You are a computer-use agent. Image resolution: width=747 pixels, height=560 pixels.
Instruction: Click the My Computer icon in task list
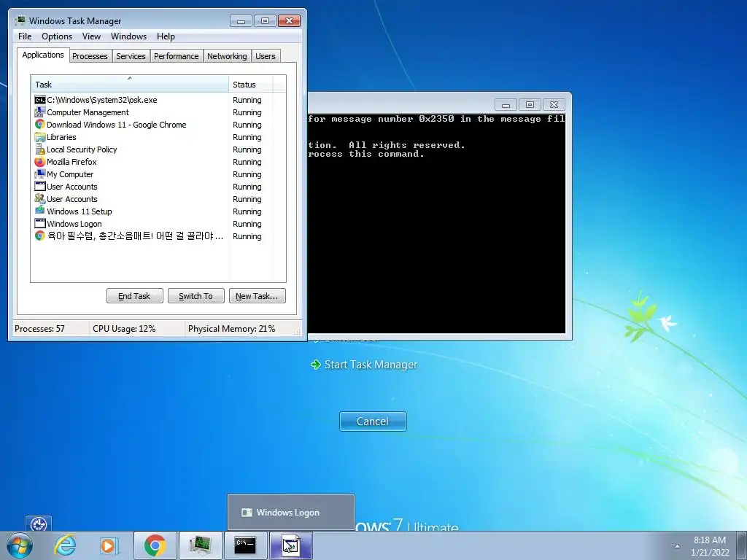[40, 174]
